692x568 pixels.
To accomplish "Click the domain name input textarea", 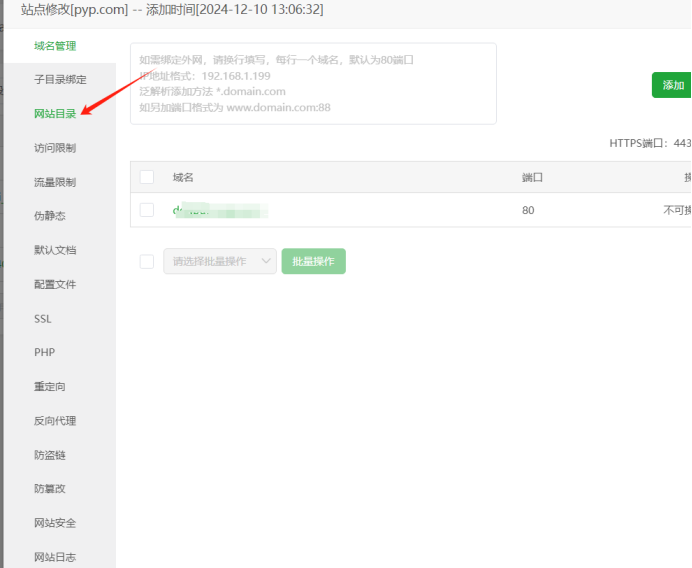I will pyautogui.click(x=313, y=84).
